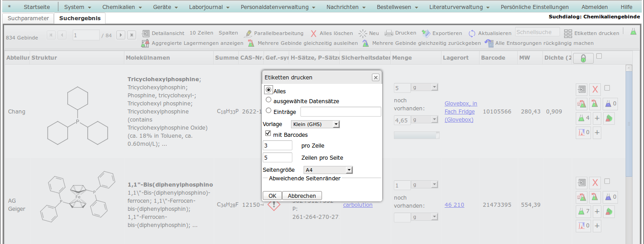Open the Vorlage template dropdown
644x244 pixels.
click(315, 124)
